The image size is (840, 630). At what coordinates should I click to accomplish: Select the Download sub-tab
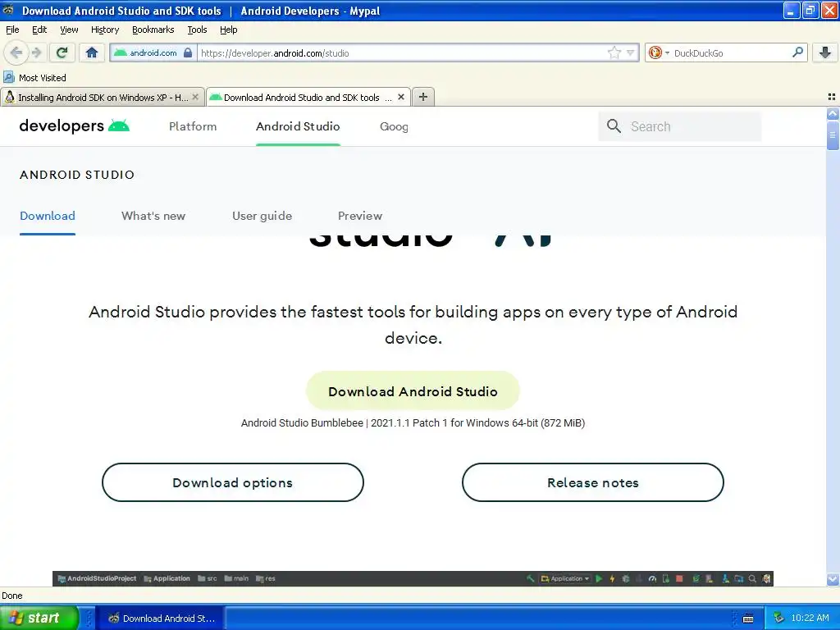[47, 216]
